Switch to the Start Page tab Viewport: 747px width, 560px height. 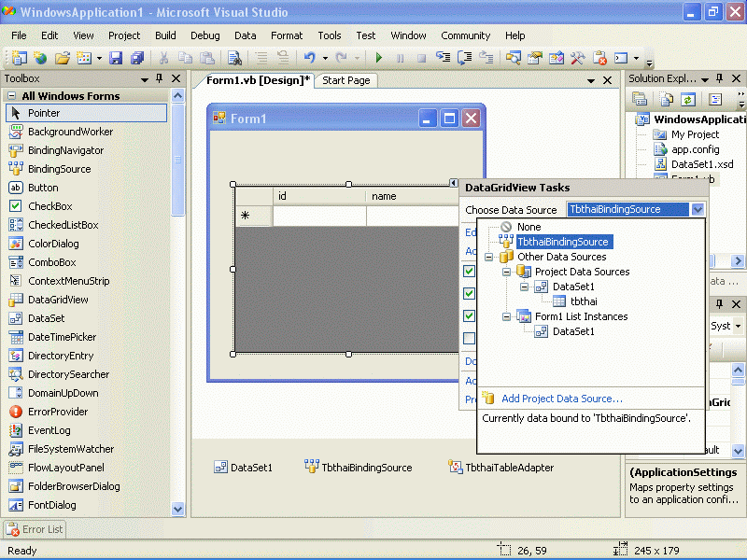pyautogui.click(x=346, y=80)
